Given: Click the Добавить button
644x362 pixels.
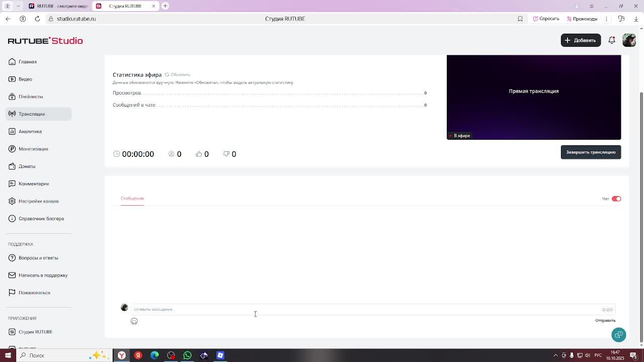Looking at the screenshot, I should pos(581,40).
